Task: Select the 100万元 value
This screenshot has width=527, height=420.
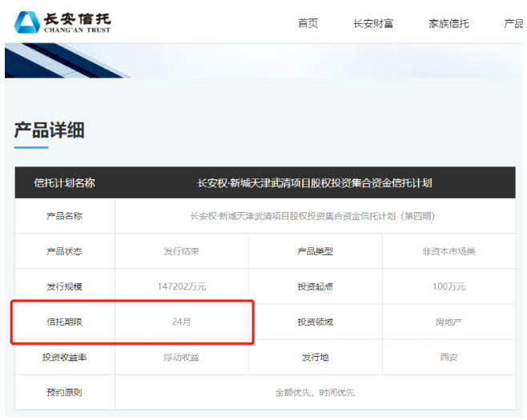Action: point(449,286)
